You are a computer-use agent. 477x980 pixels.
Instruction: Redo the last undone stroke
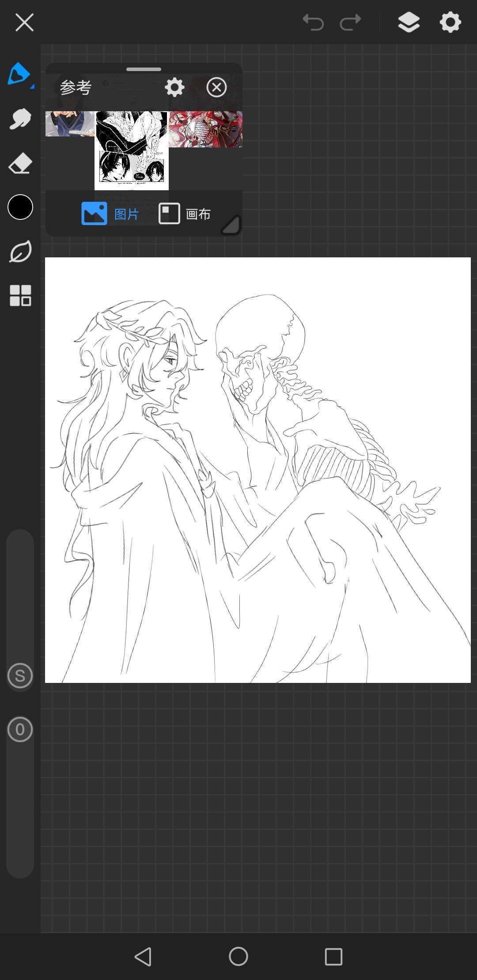(x=351, y=22)
